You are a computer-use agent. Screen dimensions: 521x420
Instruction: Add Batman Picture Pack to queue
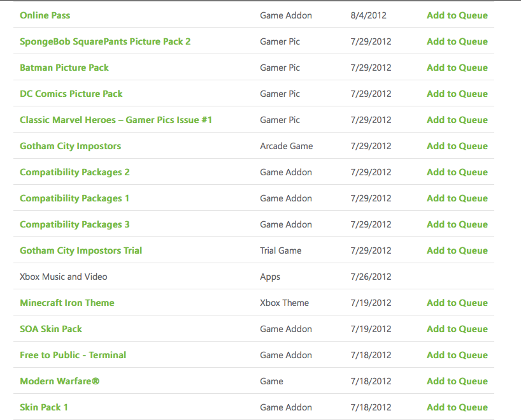[457, 68]
